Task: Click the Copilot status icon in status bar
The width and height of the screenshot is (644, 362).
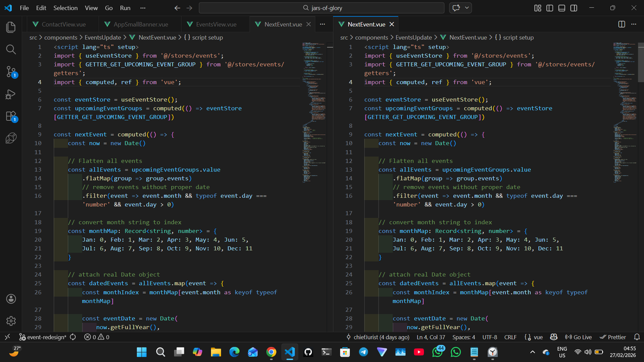Action: (x=554, y=337)
